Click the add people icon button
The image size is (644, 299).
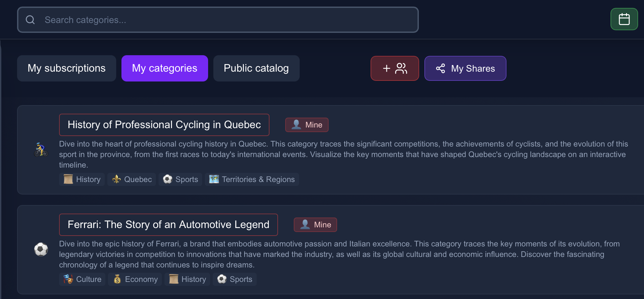coord(395,68)
